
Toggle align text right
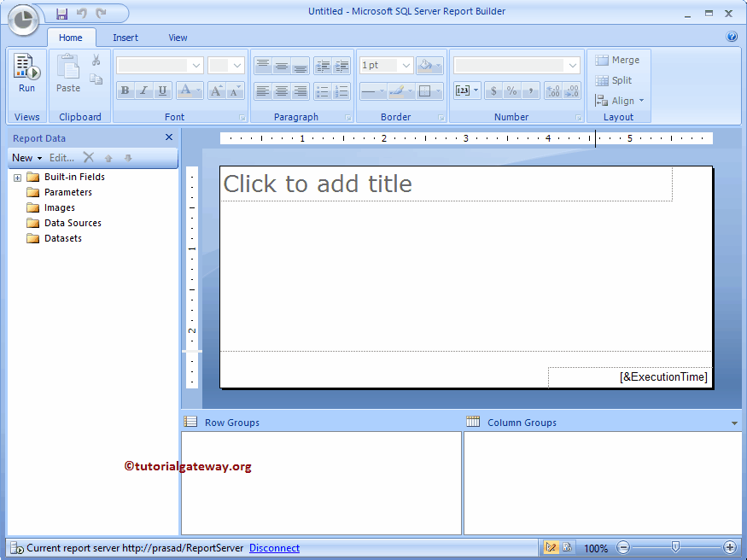point(301,90)
